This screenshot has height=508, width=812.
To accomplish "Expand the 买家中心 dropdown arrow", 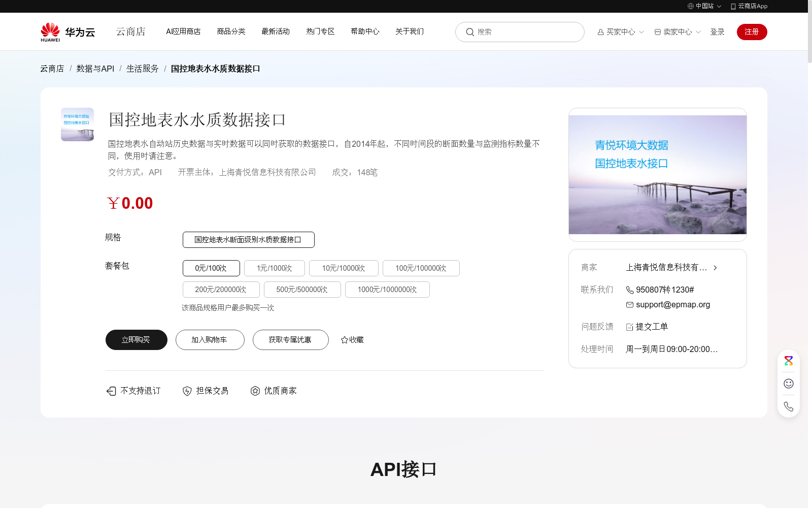I will (x=641, y=32).
